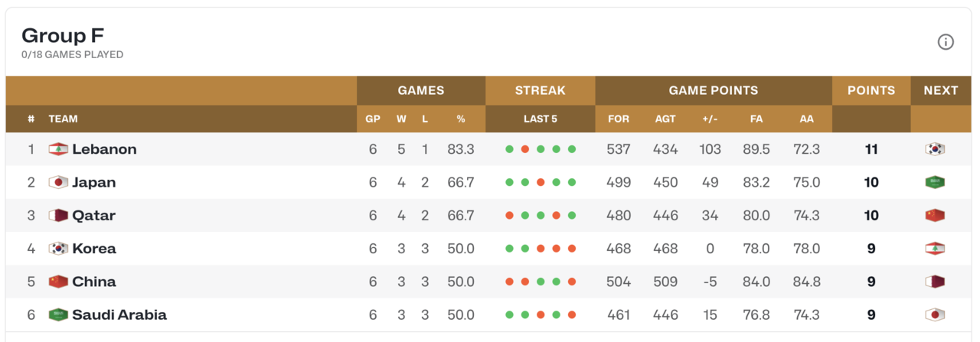Click China's flag icon in team column
Image resolution: width=980 pixels, height=342 pixels.
pos(58,282)
